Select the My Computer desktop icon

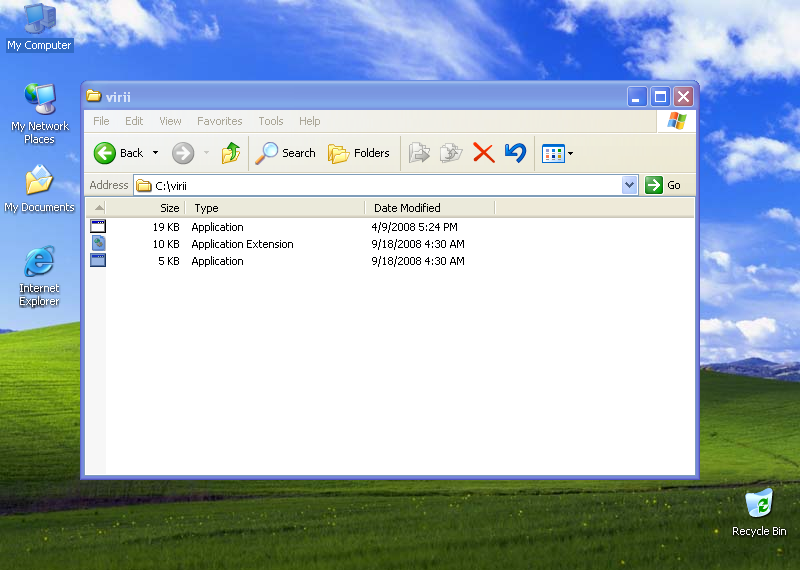39,27
